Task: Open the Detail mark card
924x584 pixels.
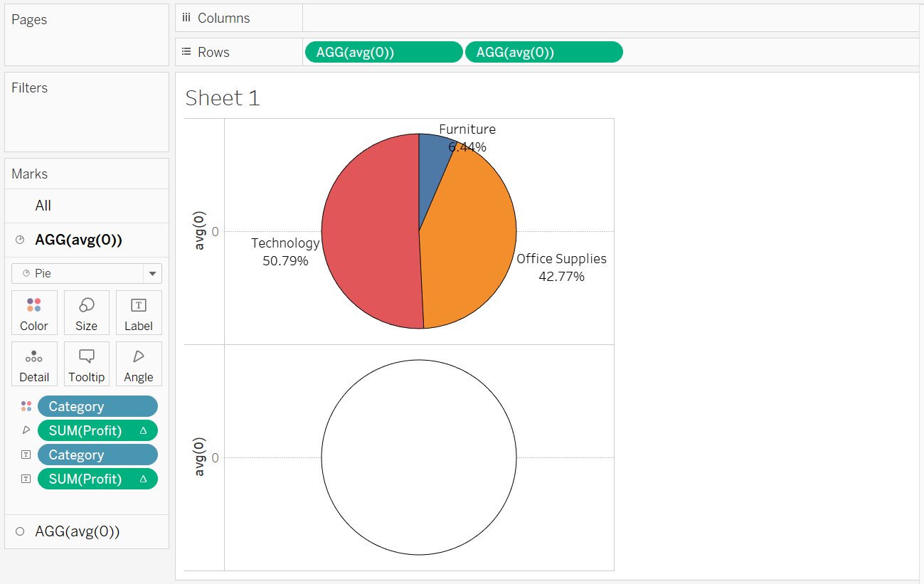Action: click(34, 363)
